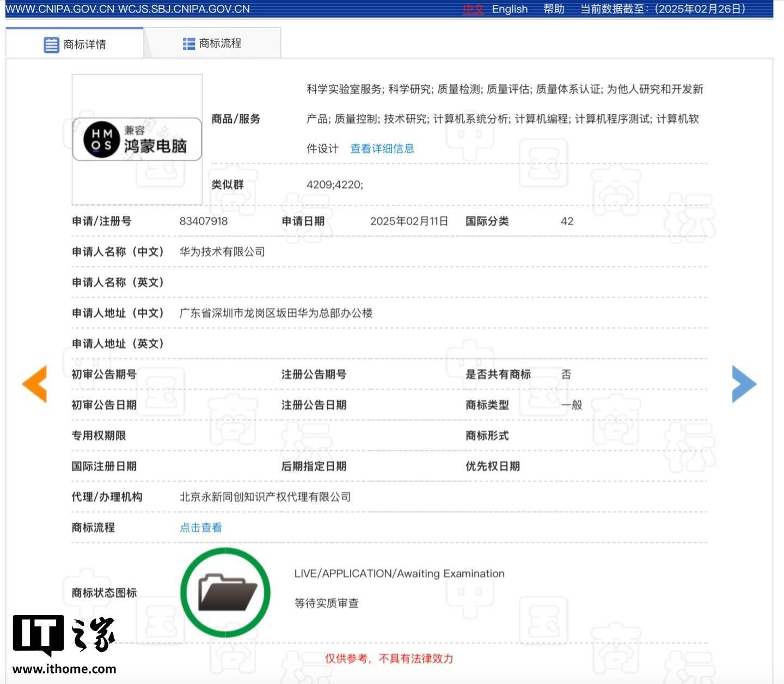Screen dimensions: 784x684
Task: Switch language to English
Action: 510,9
